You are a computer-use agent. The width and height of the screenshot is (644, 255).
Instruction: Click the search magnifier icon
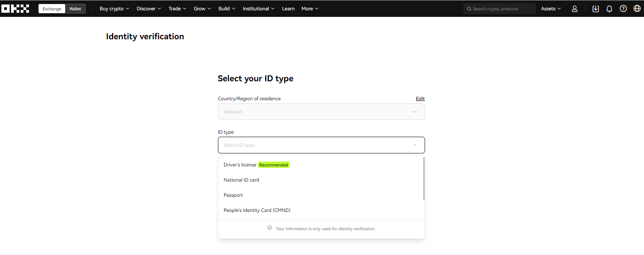(x=469, y=9)
